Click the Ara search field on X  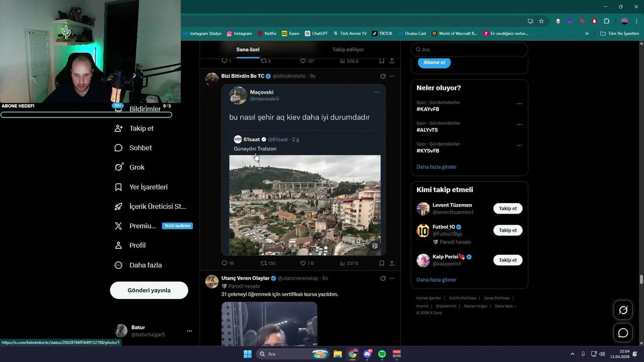(469, 49)
